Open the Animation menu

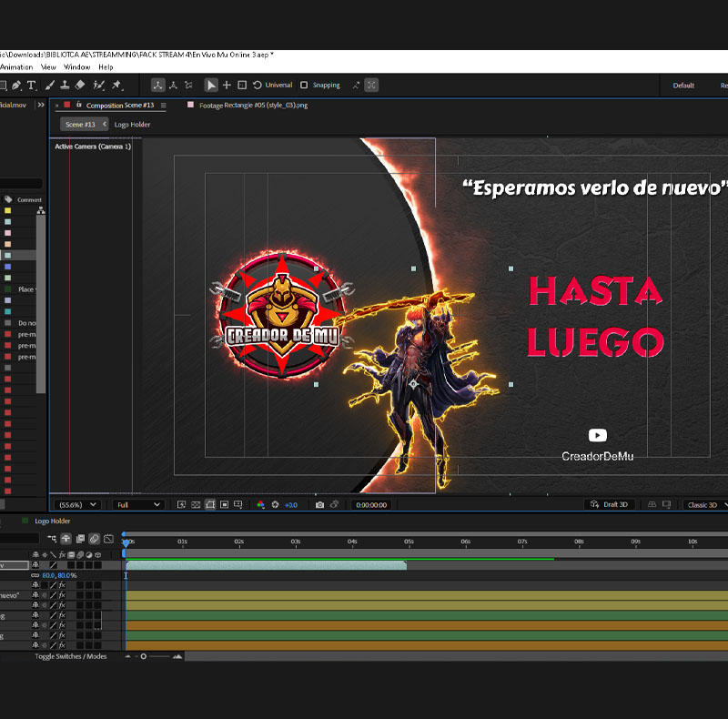tap(15, 66)
